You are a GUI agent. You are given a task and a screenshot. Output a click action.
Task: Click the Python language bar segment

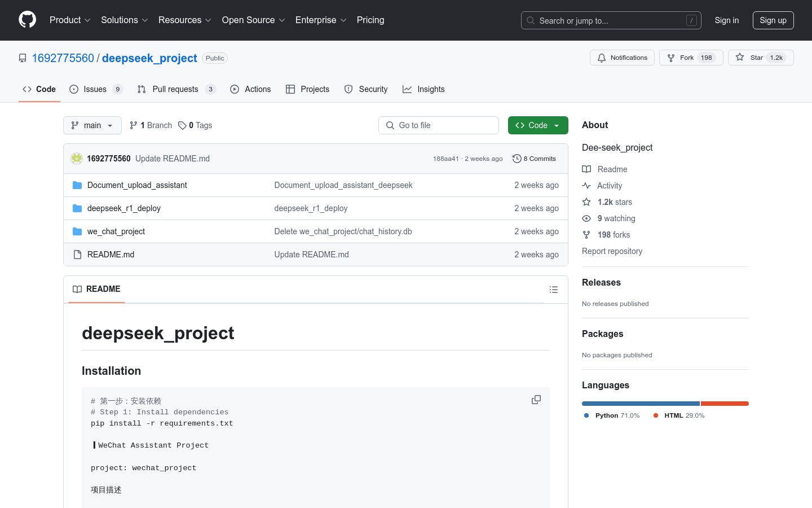tap(641, 404)
